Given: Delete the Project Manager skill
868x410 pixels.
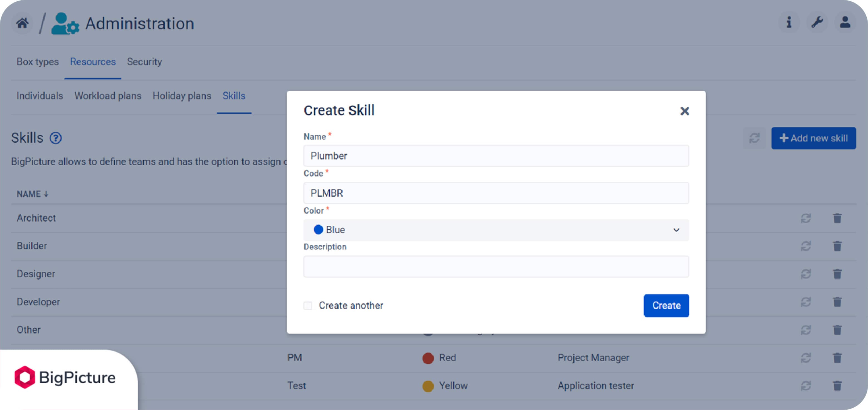Looking at the screenshot, I should (x=837, y=358).
